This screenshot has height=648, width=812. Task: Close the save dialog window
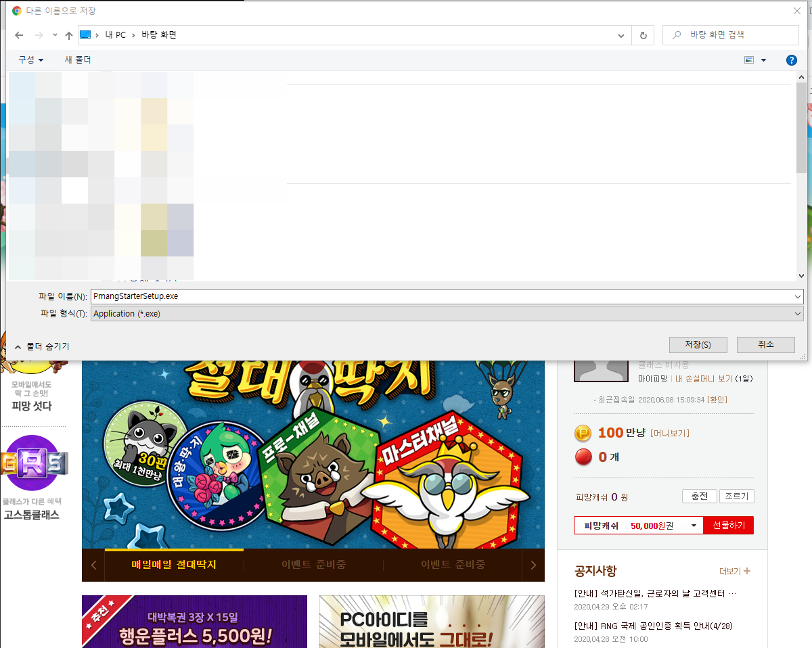pos(796,11)
